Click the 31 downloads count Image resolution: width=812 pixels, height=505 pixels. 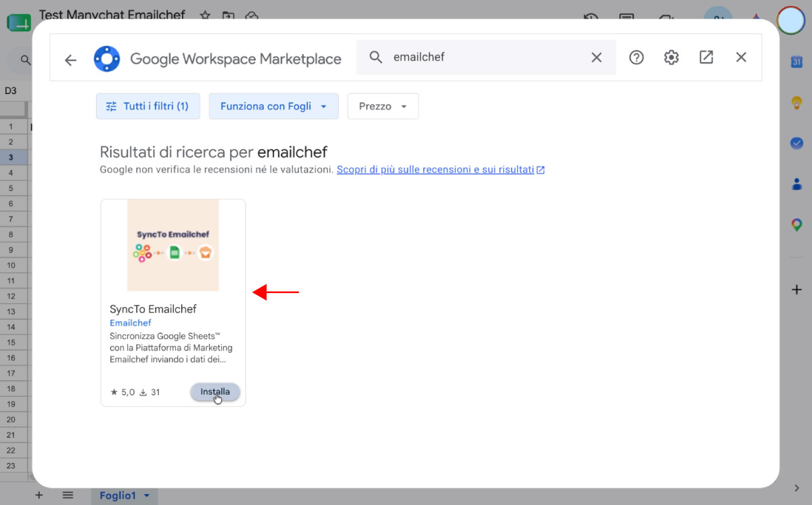tap(150, 392)
